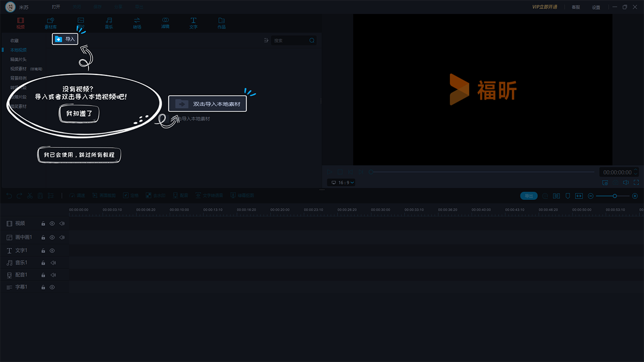The width and height of the screenshot is (644, 362).
Task: Click 打开 in the top menu
Action: (56, 7)
